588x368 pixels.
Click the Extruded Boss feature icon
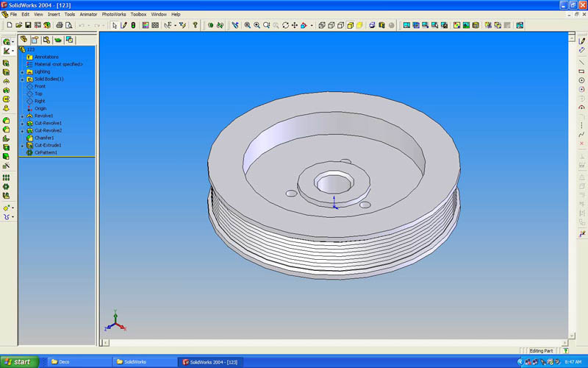click(7, 63)
